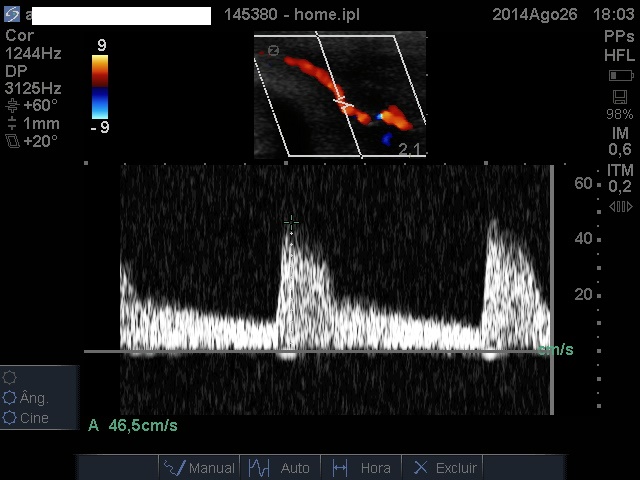
Task: Click the Excluir X icon
Action: 421,467
